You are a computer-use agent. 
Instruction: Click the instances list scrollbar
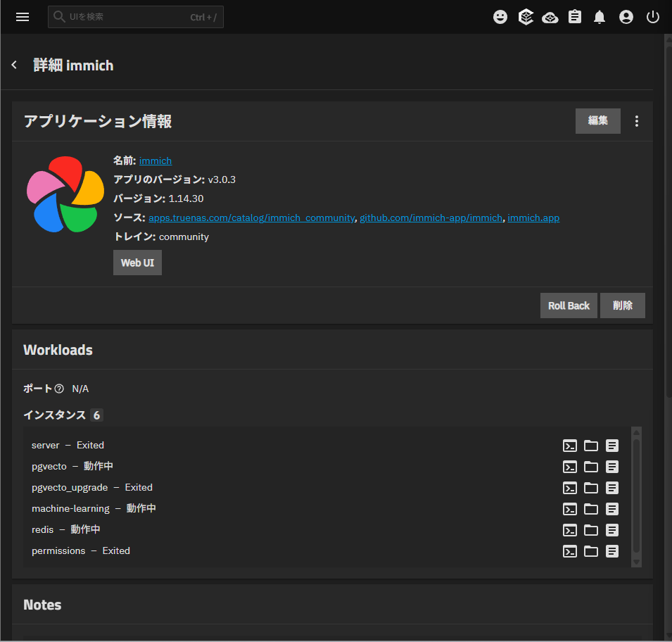(636, 497)
